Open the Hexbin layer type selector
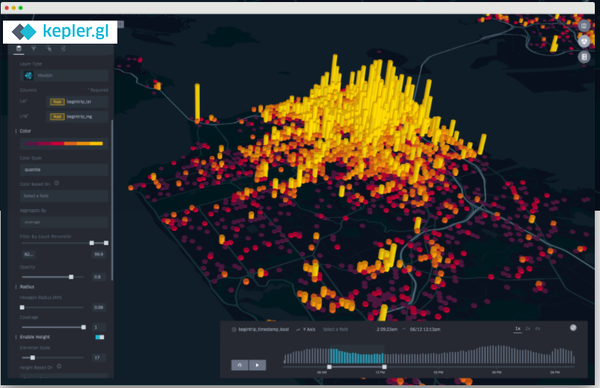The height and width of the screenshot is (388, 600). click(x=64, y=75)
